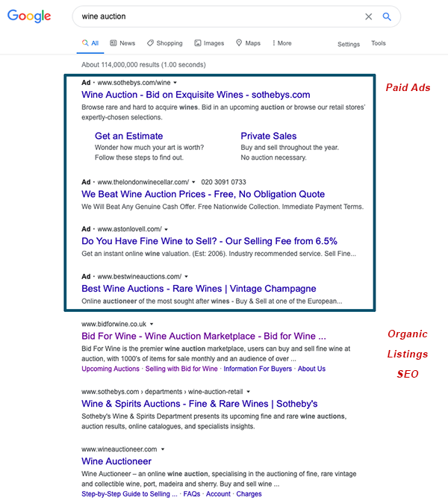This screenshot has width=448, height=503.
Task: Click the www.bidforwine.co.uk URL text
Action: tap(114, 324)
